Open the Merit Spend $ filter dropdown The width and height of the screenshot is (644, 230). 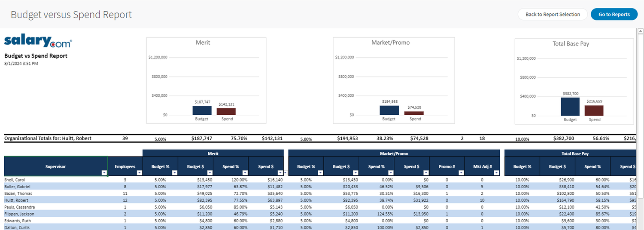point(280,173)
